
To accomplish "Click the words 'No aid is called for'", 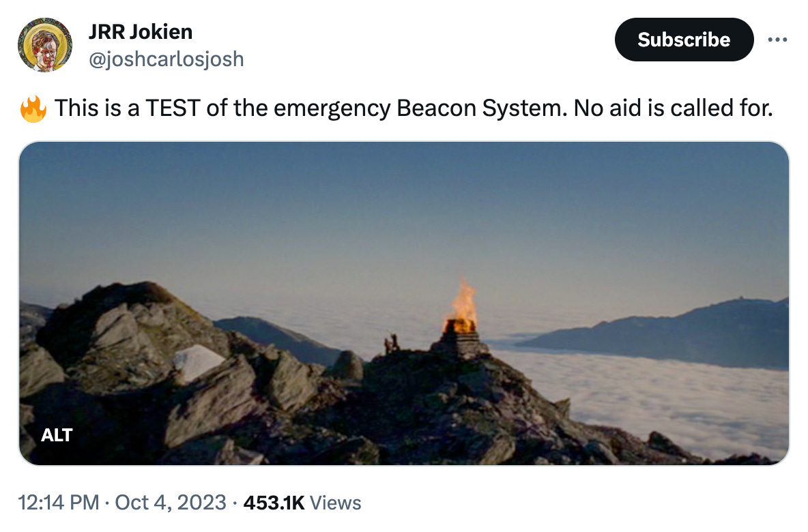I will coord(673,108).
